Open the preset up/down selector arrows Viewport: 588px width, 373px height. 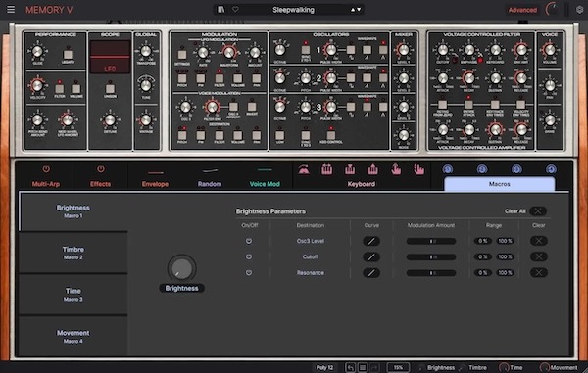[356, 10]
